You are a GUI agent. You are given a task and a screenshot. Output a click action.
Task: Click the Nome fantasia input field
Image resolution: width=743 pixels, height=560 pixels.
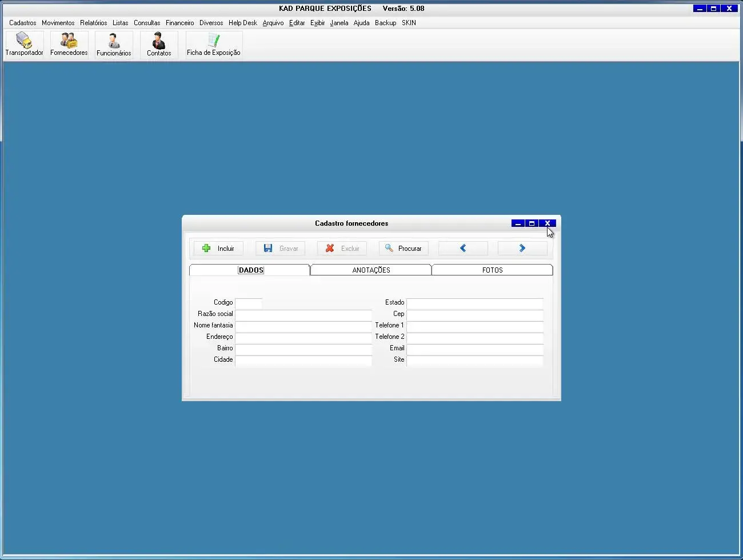coord(303,326)
